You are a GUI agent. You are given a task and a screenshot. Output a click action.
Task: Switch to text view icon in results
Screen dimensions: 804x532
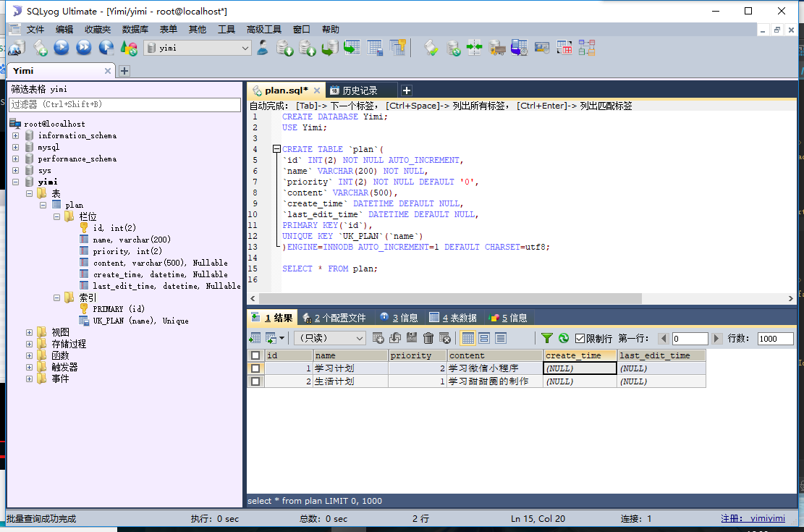coord(501,338)
